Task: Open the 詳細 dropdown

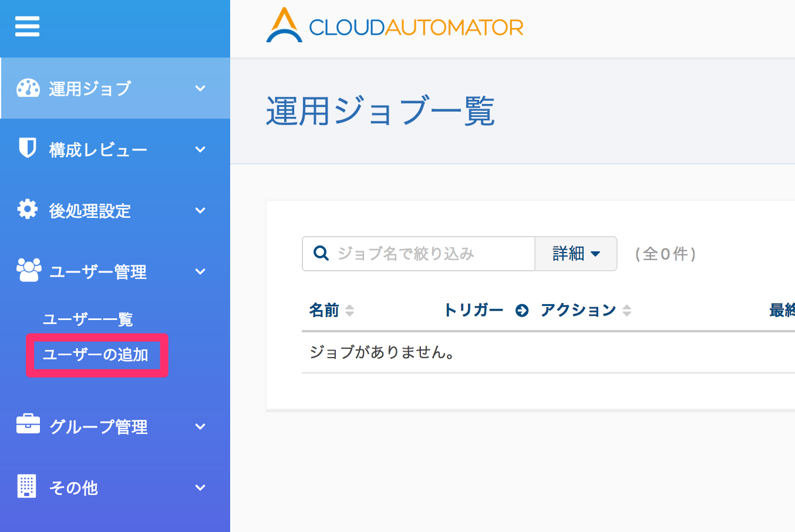Action: pyautogui.click(x=576, y=254)
